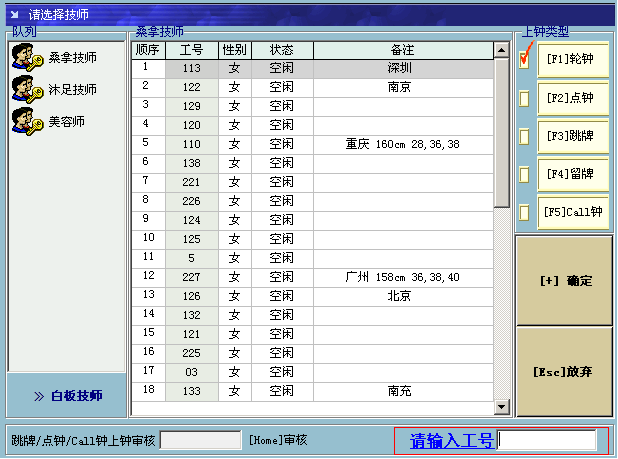Uncheck the F1 轮钟 checkbox
This screenshot has height=459, width=618.
tap(524, 60)
